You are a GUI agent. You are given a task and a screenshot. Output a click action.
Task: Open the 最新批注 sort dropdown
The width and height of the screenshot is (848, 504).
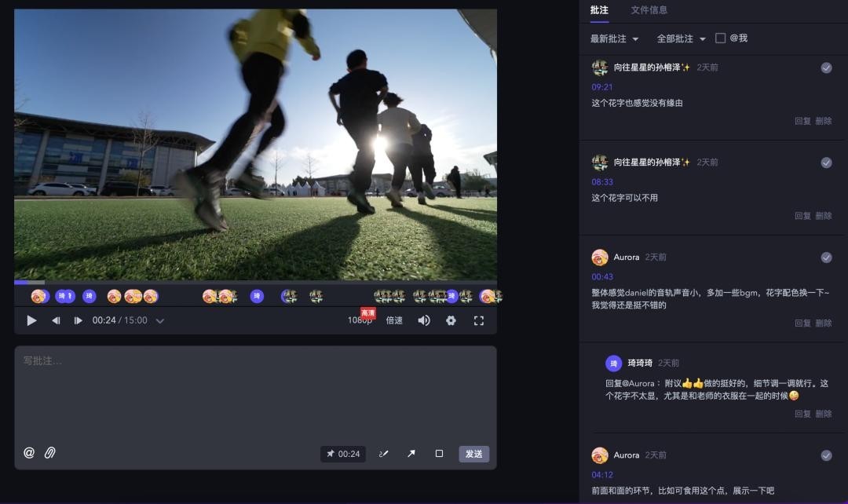(x=614, y=39)
